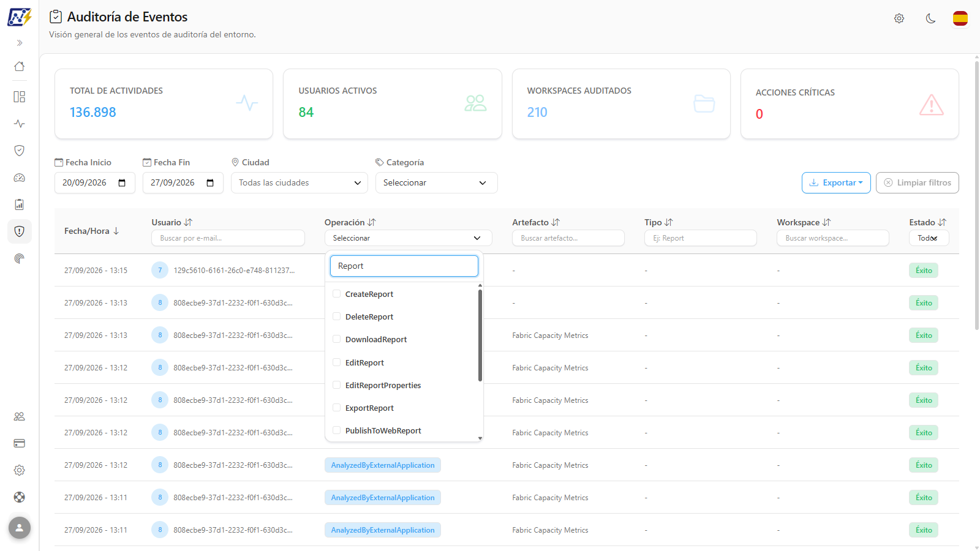Focus the 'Buscar por e-mail' input
The height and width of the screenshot is (551, 980).
tap(228, 238)
